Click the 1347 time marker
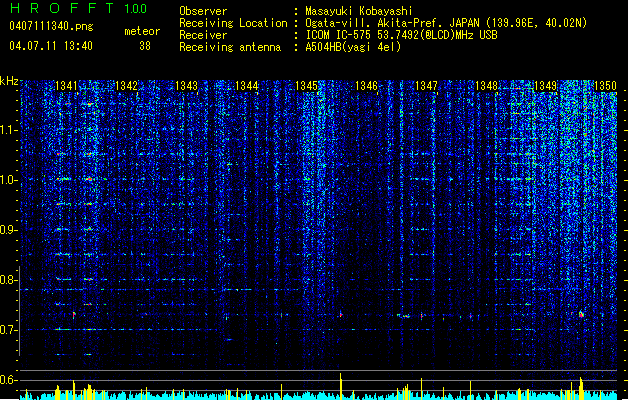The width and height of the screenshot is (629, 400). pos(426,86)
